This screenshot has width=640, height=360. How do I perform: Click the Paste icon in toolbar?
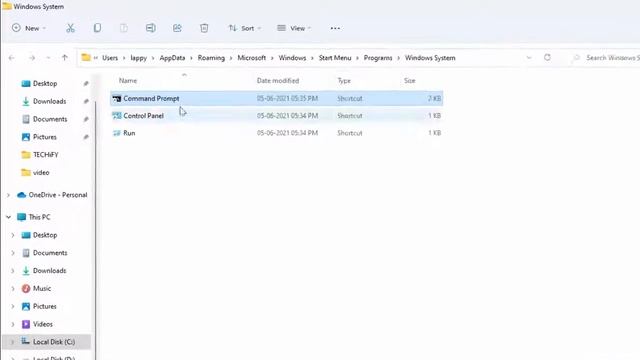[124, 28]
